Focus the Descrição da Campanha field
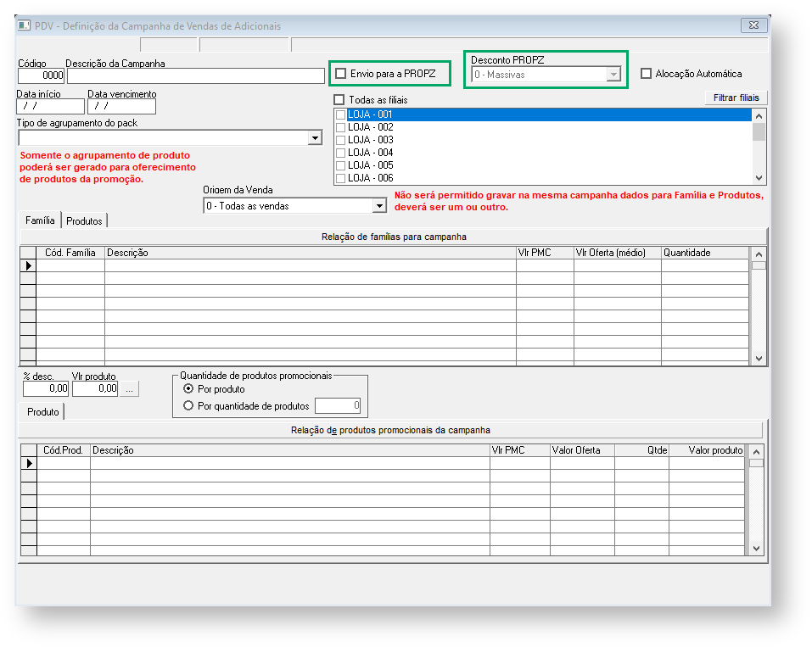Screen dimensions: 812x647 point(196,75)
